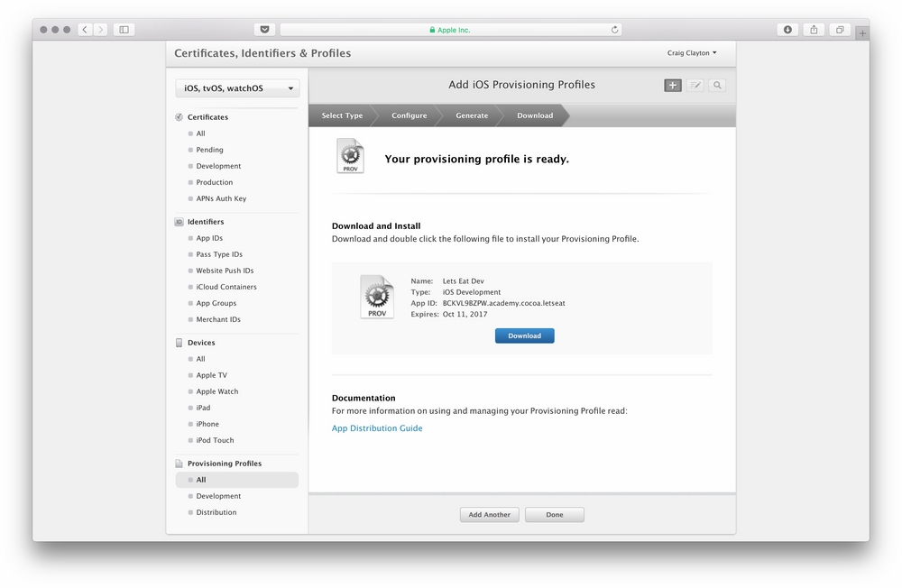
Task: Click the Done button
Action: tap(555, 515)
